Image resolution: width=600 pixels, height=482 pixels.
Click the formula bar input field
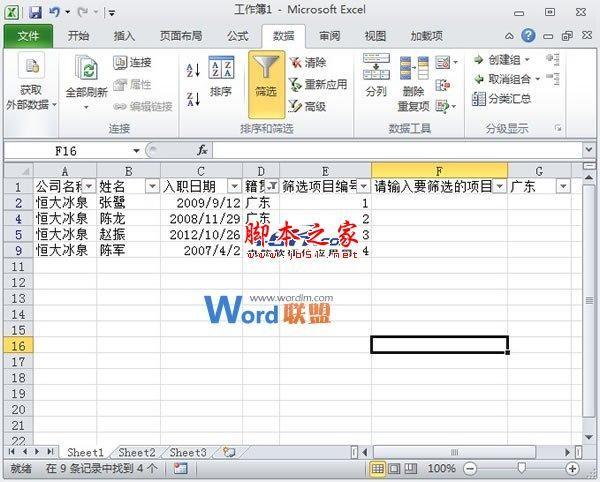397,150
